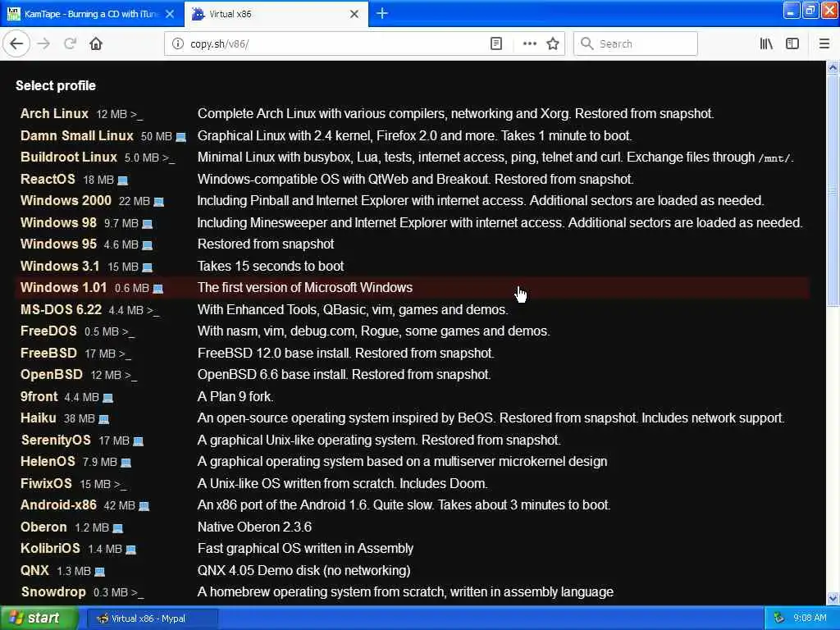Viewport: 840px width, 630px height.
Task: Show sidebars icon in toolbar
Action: click(792, 43)
